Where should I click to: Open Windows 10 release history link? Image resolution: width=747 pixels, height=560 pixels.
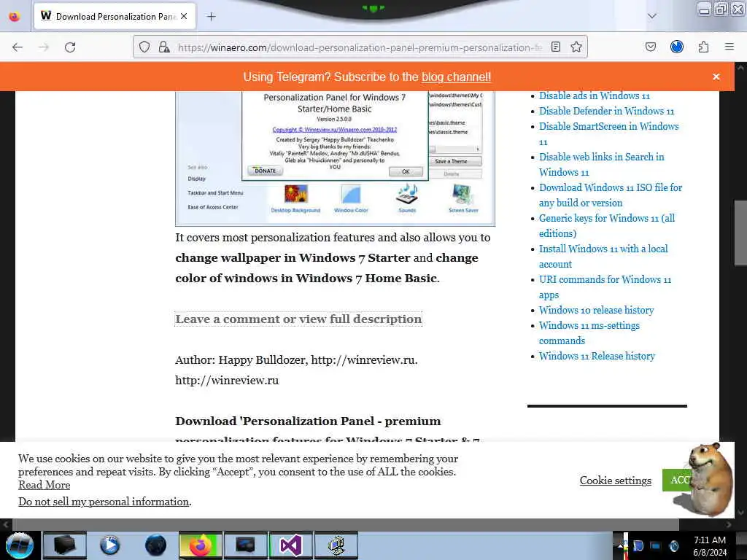[x=596, y=310]
